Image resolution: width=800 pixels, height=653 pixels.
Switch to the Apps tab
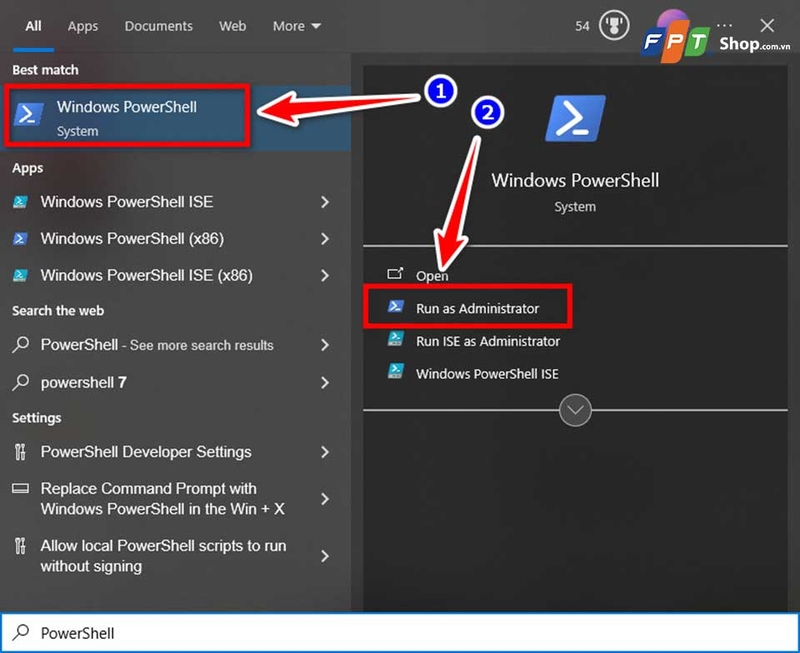click(83, 26)
